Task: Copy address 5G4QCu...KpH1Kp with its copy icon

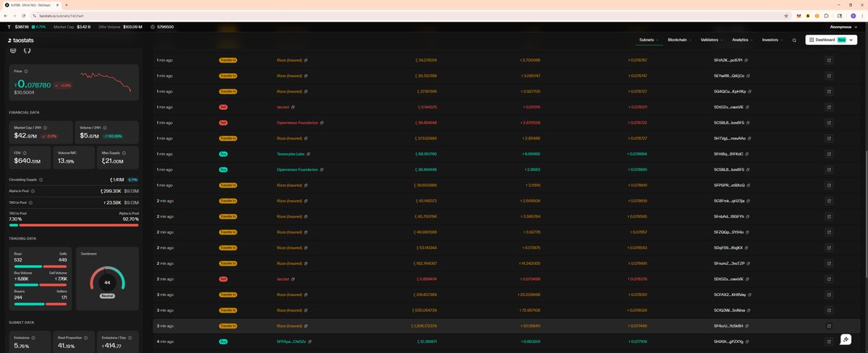Action: [x=750, y=91]
